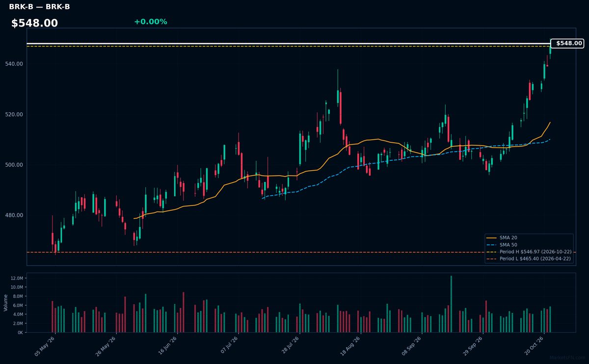Click the 8.0M volume axis label
Image resolution: width=589 pixels, height=364 pixels.
pyautogui.click(x=18, y=296)
